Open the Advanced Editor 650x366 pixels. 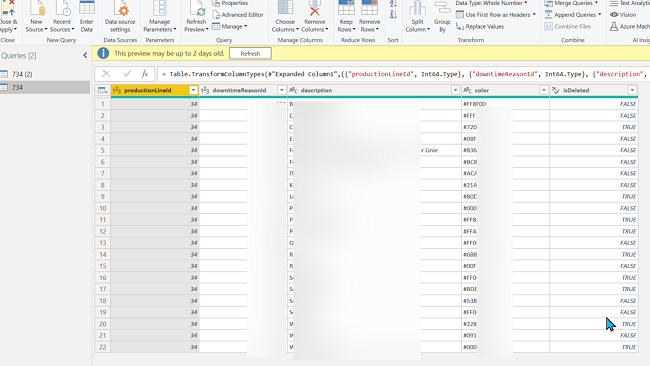coord(238,15)
